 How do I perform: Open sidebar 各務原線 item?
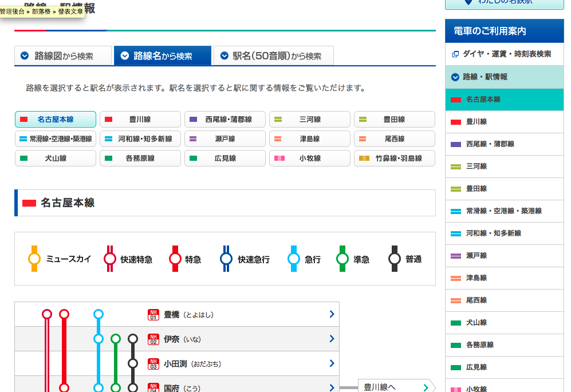tap(505, 345)
